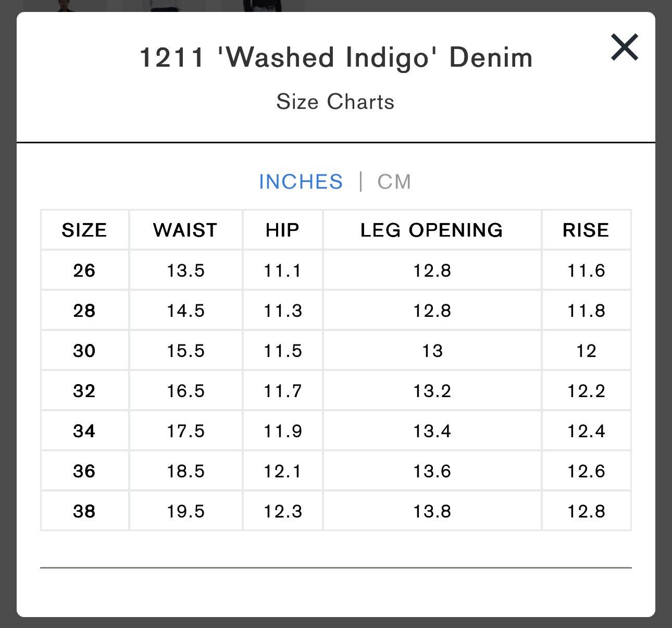Click the RISE column header
This screenshot has height=628, width=672.
pyautogui.click(x=586, y=230)
